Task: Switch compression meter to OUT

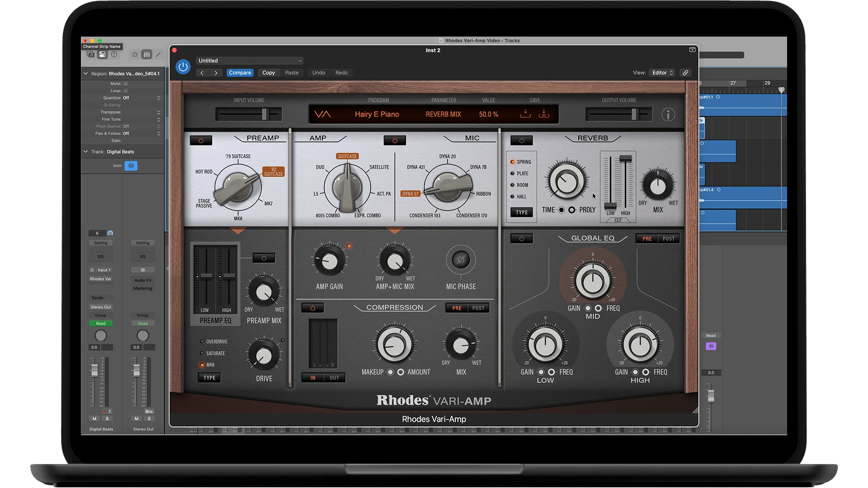Action: [x=334, y=378]
